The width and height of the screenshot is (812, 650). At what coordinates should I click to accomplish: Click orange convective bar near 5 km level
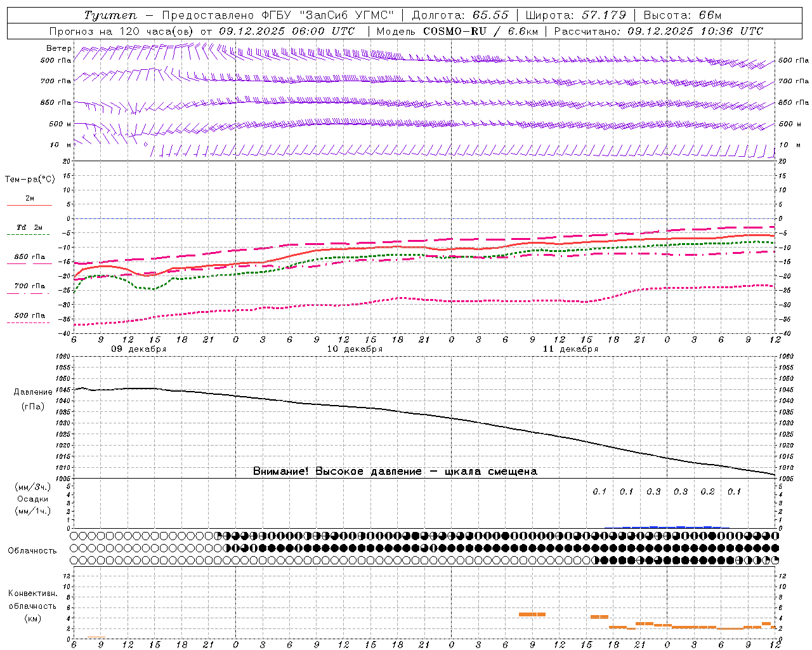coord(532,614)
